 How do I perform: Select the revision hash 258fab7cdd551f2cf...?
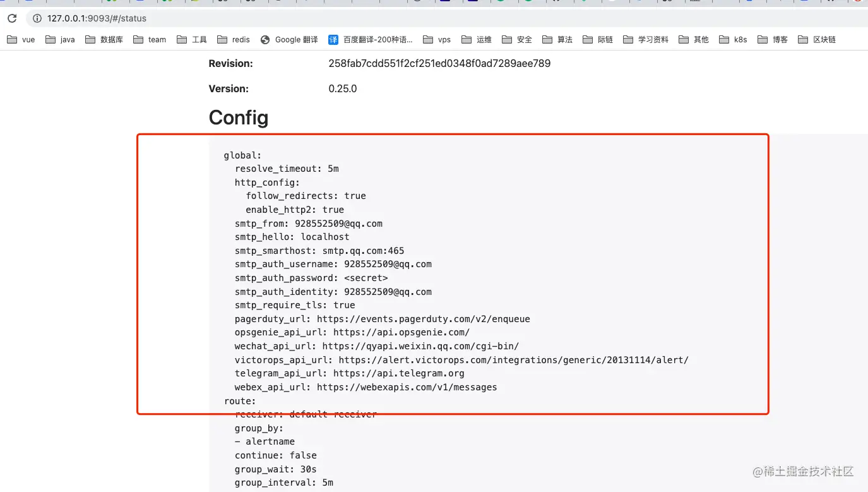pos(439,63)
